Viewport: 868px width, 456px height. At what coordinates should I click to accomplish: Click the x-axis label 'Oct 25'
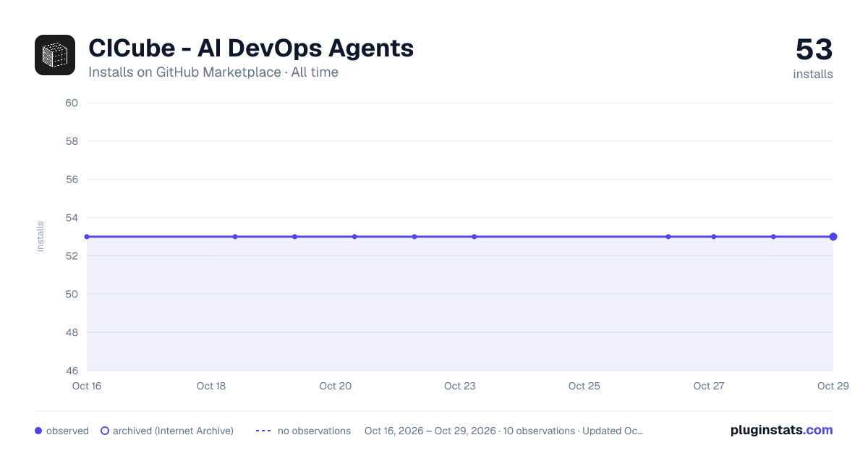tap(584, 386)
